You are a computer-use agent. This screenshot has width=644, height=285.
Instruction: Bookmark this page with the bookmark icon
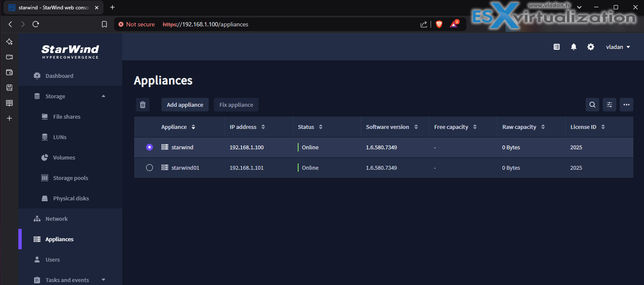pos(104,24)
